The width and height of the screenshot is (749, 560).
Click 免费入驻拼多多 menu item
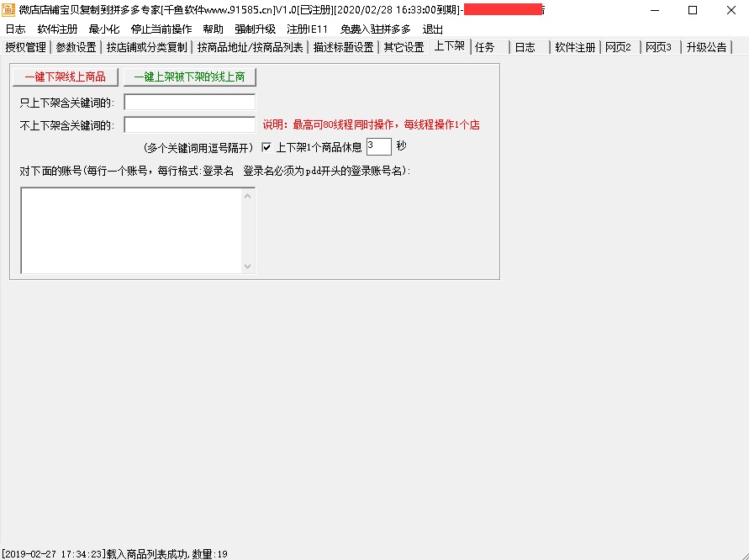pyautogui.click(x=376, y=29)
